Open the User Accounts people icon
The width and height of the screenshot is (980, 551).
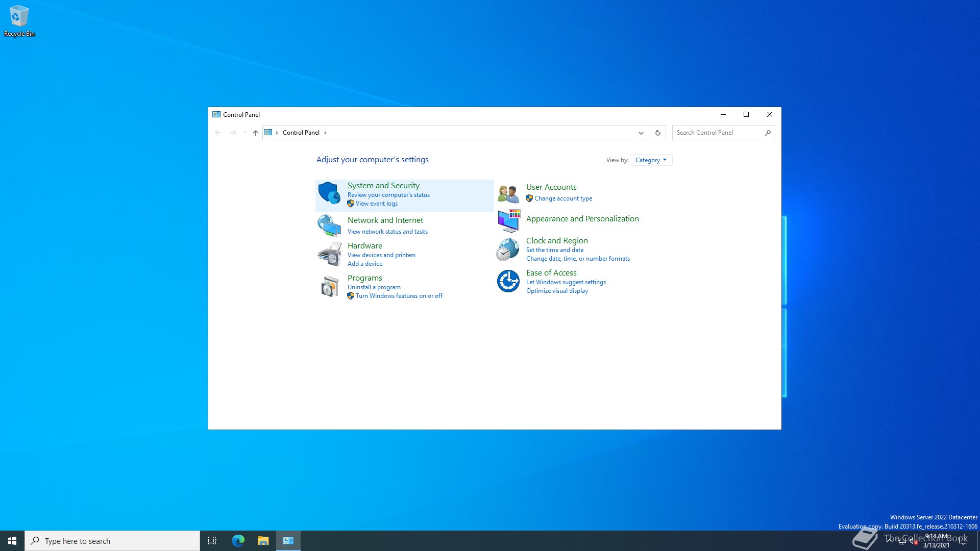(x=508, y=193)
